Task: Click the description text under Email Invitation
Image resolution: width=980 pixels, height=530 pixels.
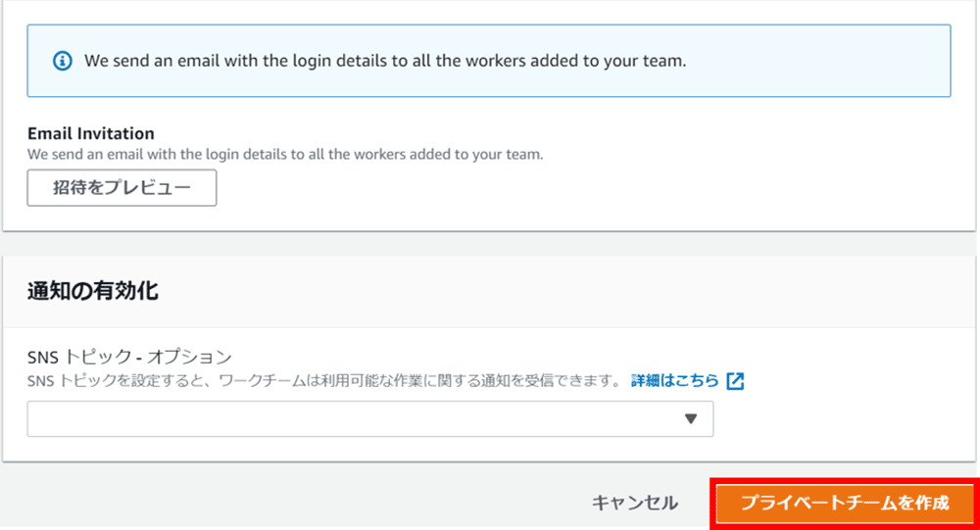Action: (284, 155)
